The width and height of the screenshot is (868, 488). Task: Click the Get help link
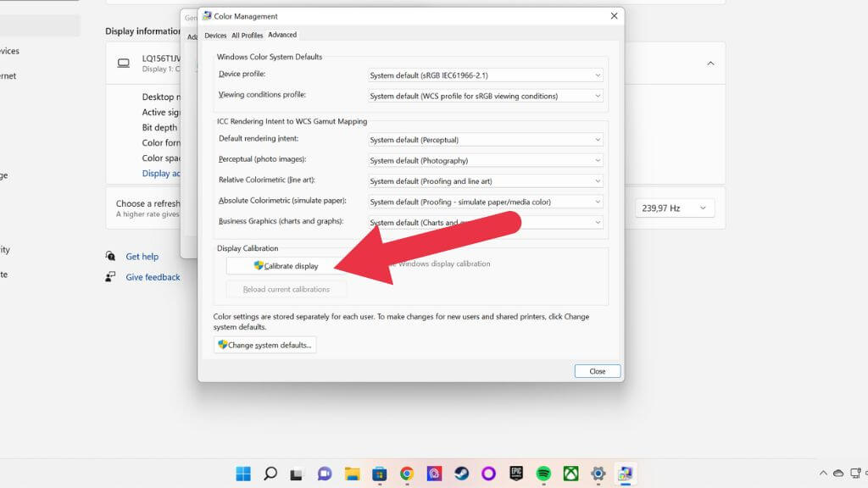coord(142,257)
